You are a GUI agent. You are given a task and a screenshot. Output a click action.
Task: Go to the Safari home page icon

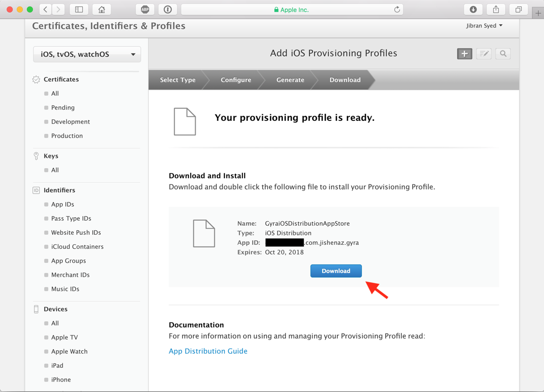pyautogui.click(x=102, y=10)
